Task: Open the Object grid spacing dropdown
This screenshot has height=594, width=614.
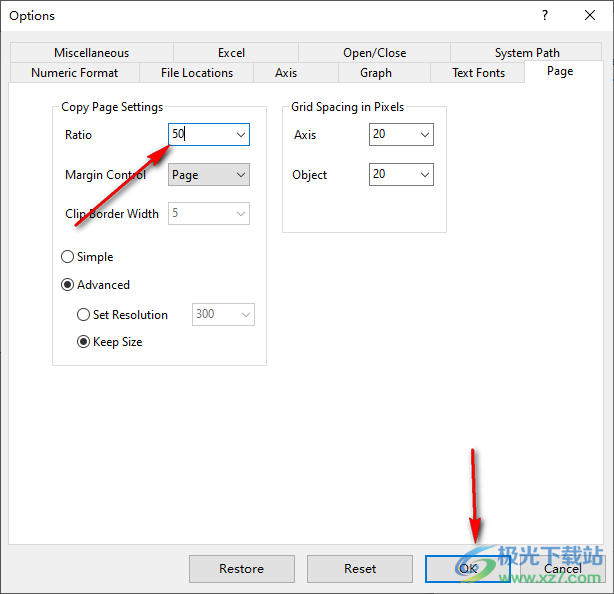Action: [x=425, y=175]
